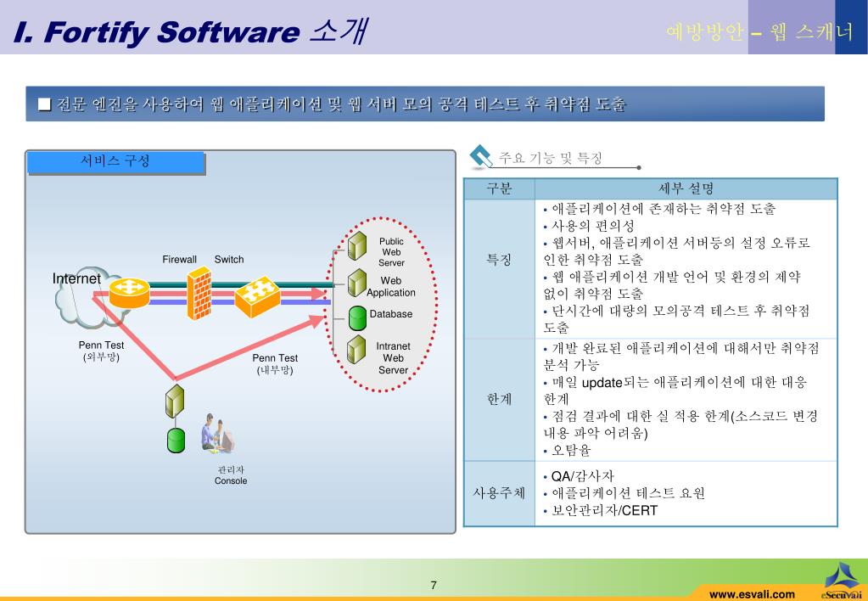Image resolution: width=868 pixels, height=601 pixels.
Task: Click the green Database cylinder in server group
Action: pyautogui.click(x=357, y=318)
